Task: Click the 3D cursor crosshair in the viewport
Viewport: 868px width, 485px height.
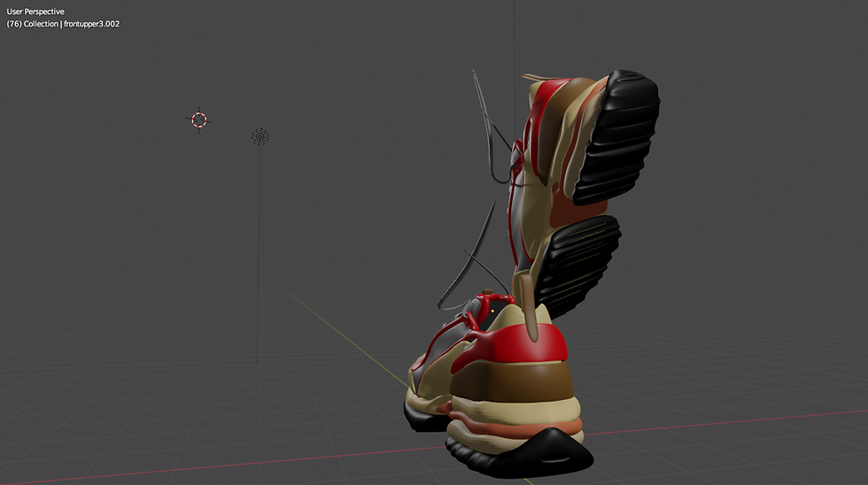Action: click(x=199, y=120)
